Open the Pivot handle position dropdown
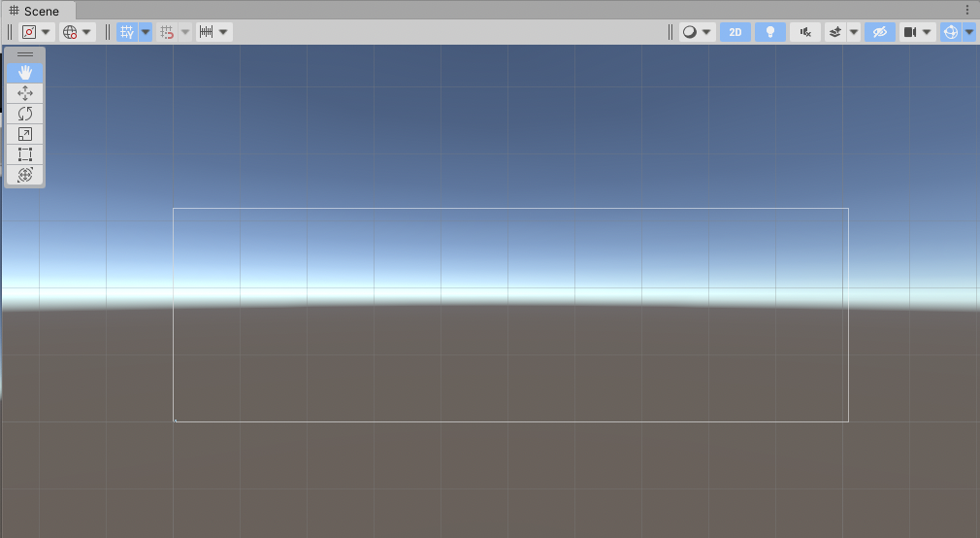 point(37,32)
